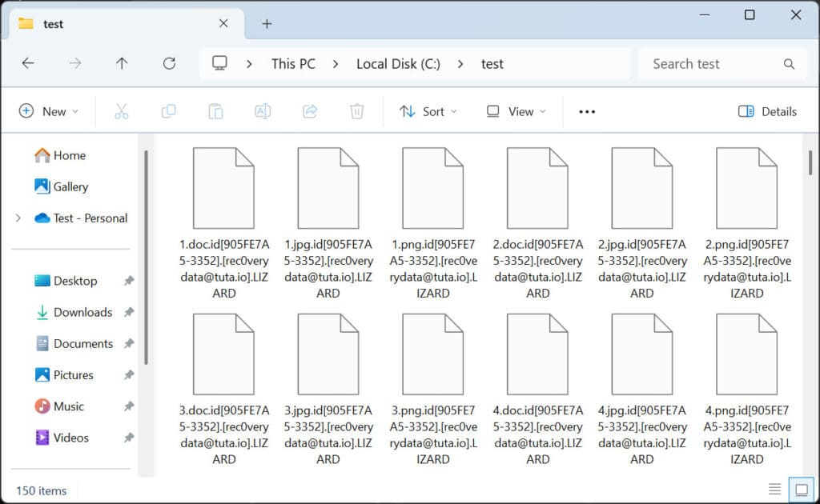820x504 pixels.
Task: Open a new File Explorer tab
Action: pos(267,24)
